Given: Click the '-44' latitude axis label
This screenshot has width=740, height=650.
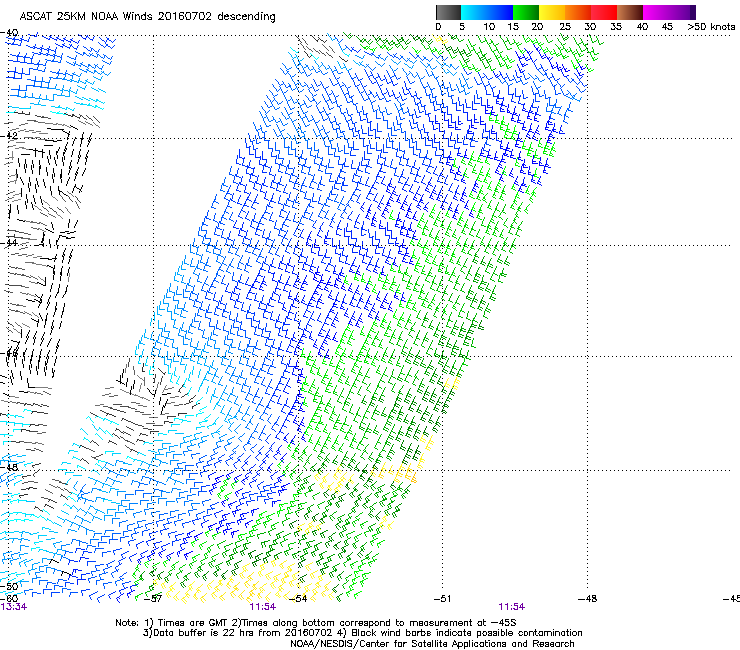Looking at the screenshot, I should pos(9,243).
